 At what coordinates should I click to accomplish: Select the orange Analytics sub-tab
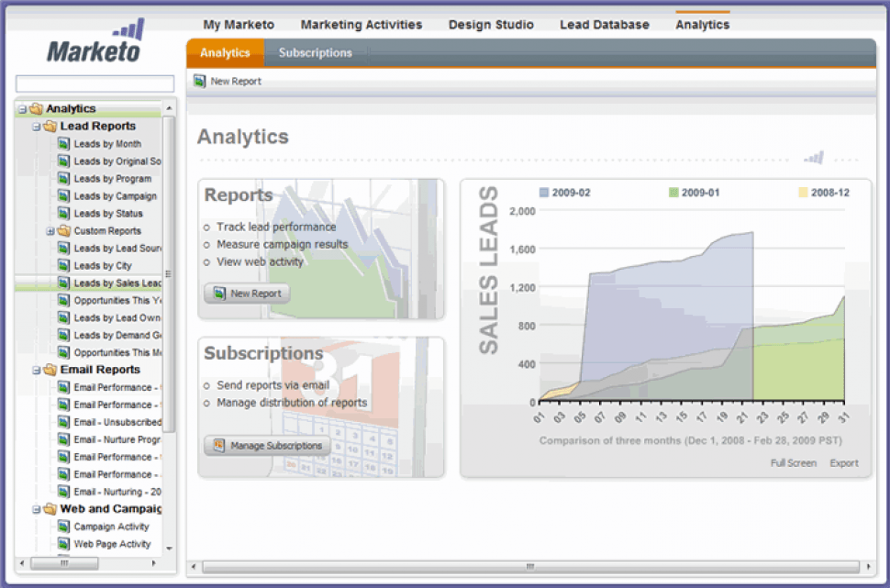226,53
